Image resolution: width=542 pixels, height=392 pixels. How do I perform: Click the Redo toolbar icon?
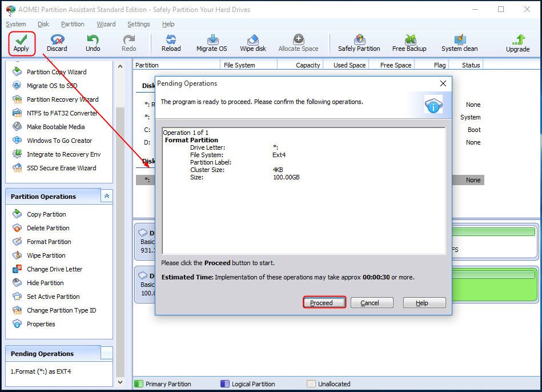pyautogui.click(x=129, y=43)
